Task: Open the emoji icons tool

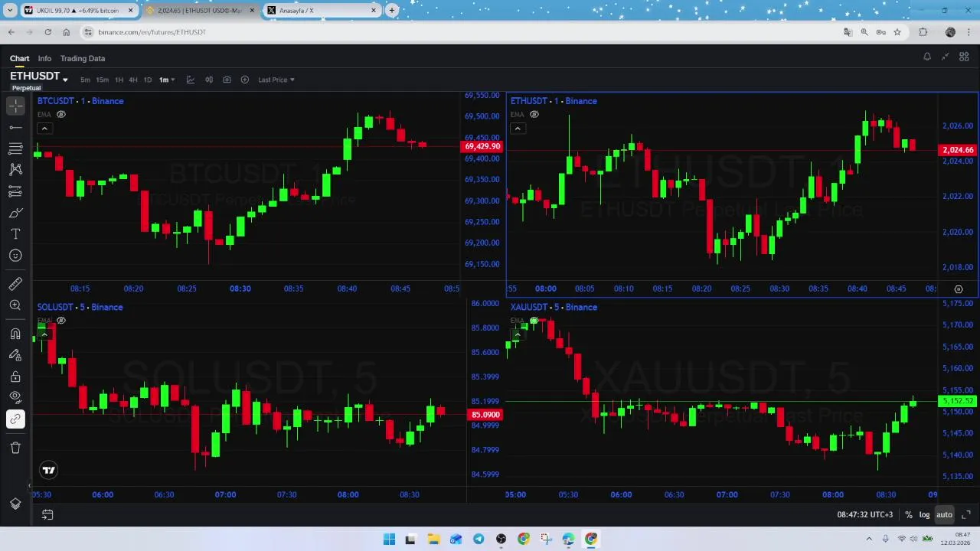Action: (15, 256)
